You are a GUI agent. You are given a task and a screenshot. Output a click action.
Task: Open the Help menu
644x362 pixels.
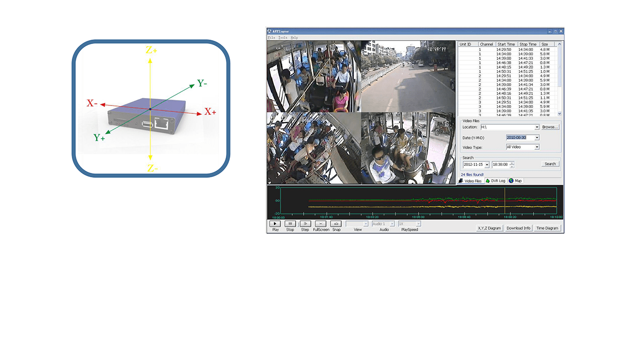click(x=294, y=38)
